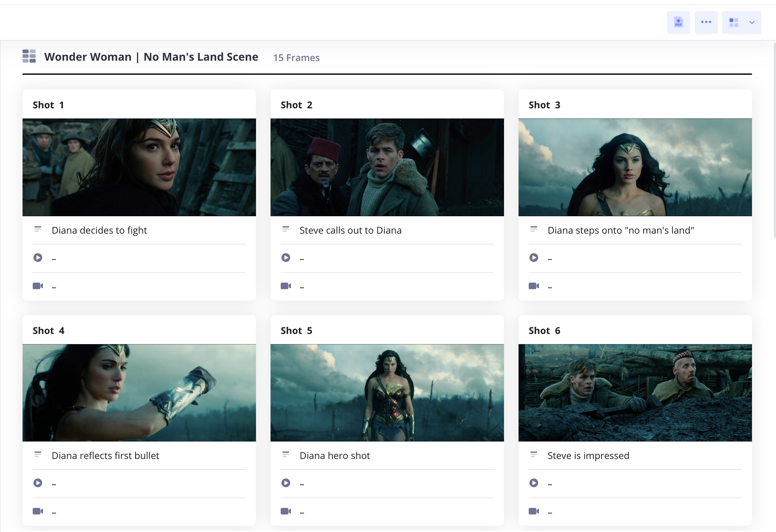The image size is (776, 532).
Task: Open the Shot 1 frame image
Action: coord(139,167)
